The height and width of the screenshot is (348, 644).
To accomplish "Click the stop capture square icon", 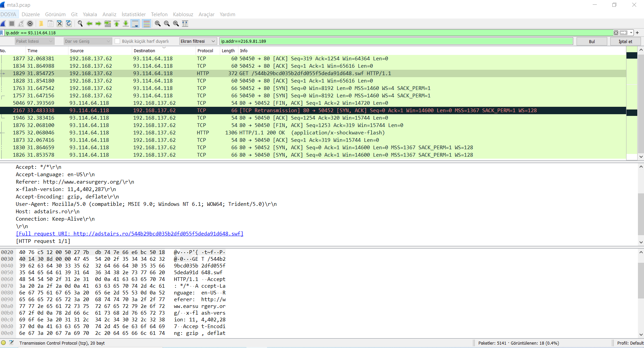I will pyautogui.click(x=12, y=24).
